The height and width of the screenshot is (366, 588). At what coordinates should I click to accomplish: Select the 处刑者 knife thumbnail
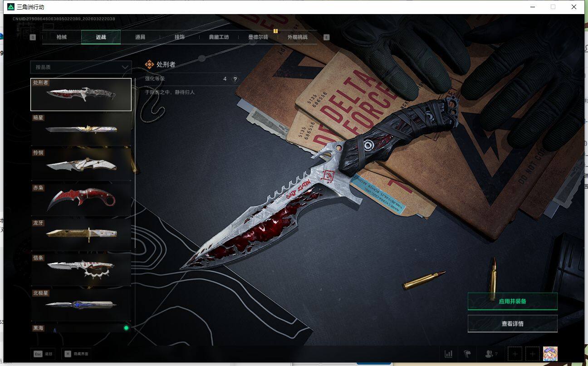(x=81, y=94)
